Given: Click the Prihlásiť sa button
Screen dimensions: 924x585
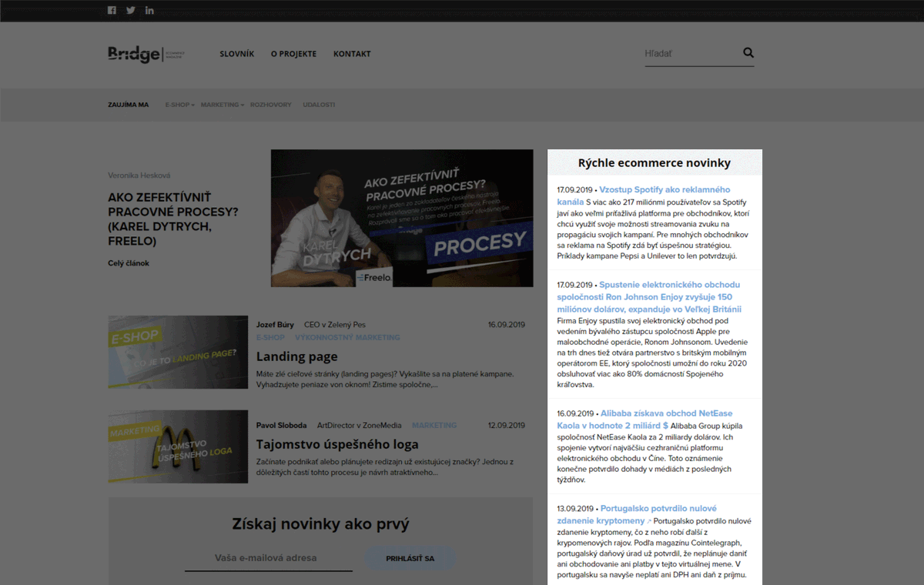Looking at the screenshot, I should coord(410,558).
